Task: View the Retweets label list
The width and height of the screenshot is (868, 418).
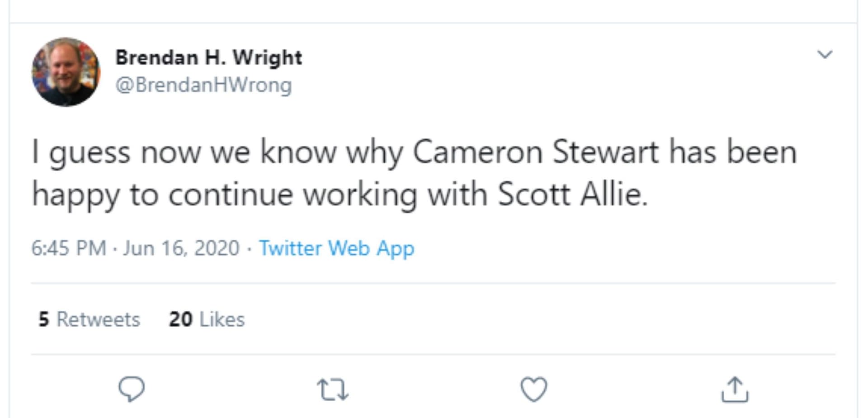Action: [98, 319]
